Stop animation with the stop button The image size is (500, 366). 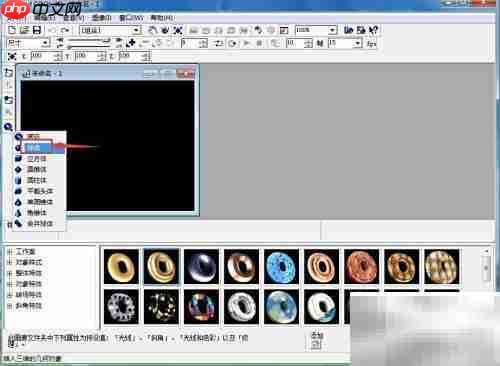(x=260, y=43)
